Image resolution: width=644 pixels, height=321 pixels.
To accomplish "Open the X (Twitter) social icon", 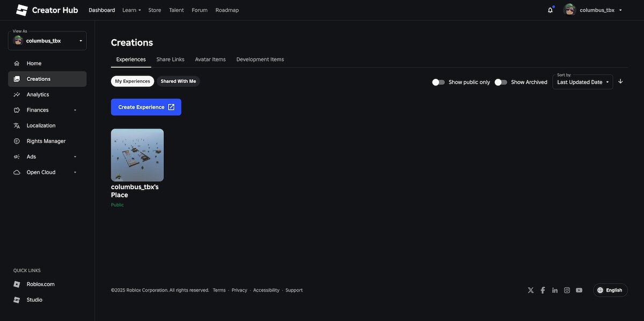I will click(x=531, y=290).
